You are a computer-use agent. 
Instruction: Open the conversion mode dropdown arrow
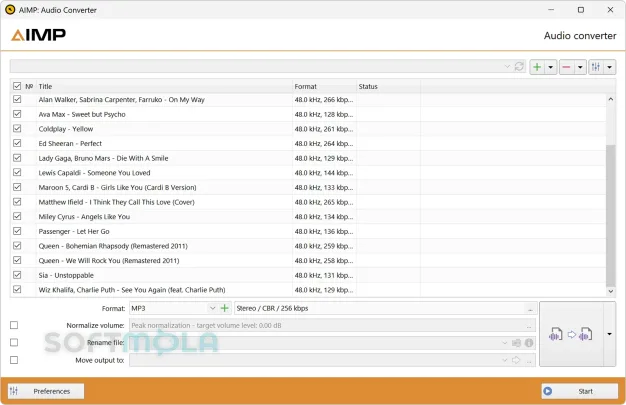pos(610,334)
